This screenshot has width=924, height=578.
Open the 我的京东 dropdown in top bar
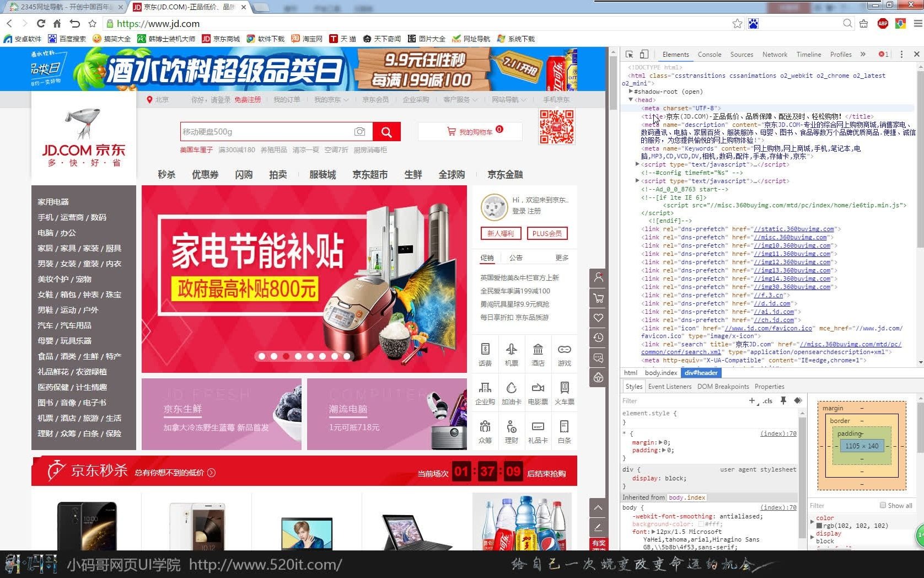click(x=331, y=100)
